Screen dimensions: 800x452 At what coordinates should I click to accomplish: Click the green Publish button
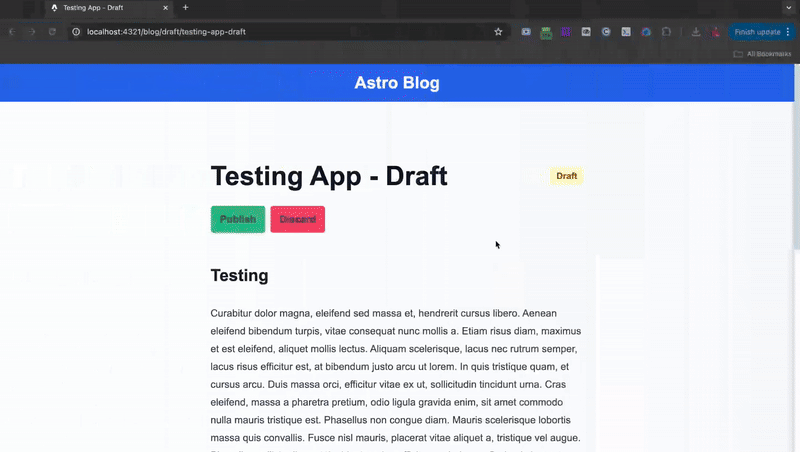(238, 219)
